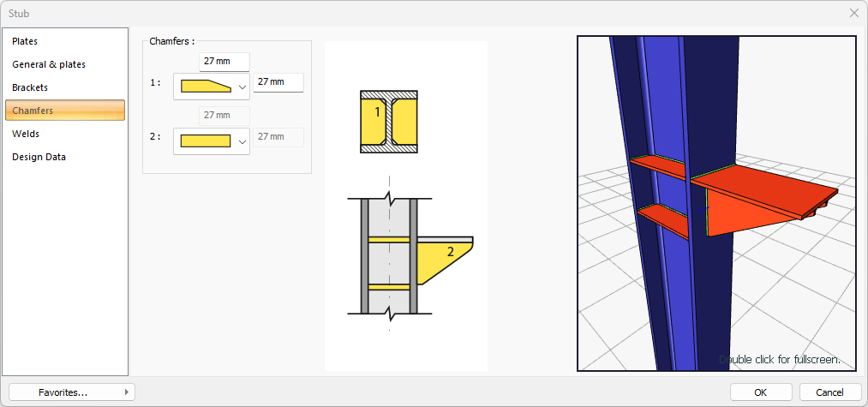Dismiss dialog with Cancel button

point(829,392)
